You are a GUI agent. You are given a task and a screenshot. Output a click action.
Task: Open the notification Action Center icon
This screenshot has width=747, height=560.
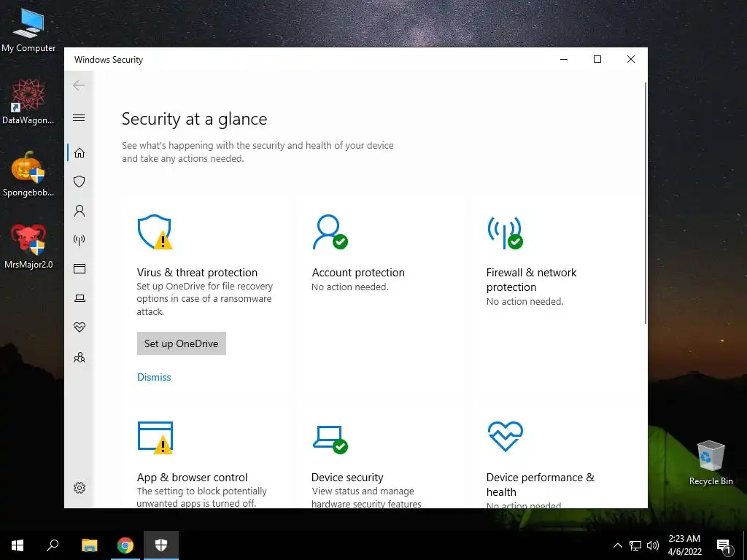[x=724, y=545]
